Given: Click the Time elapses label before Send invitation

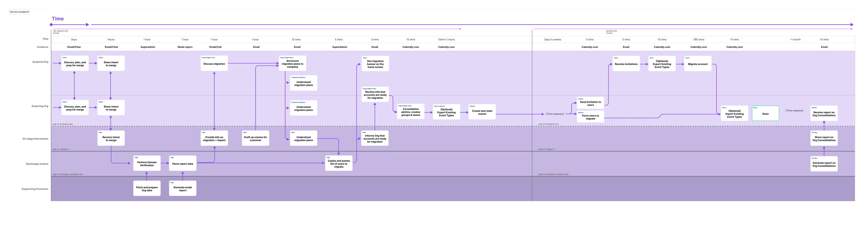Looking at the screenshot, I should (555, 114).
